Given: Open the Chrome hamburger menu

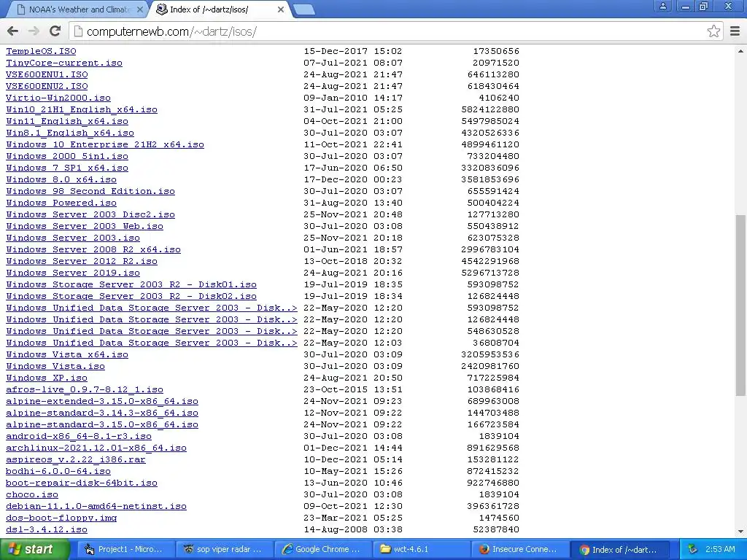Looking at the screenshot, I should coord(735,31).
